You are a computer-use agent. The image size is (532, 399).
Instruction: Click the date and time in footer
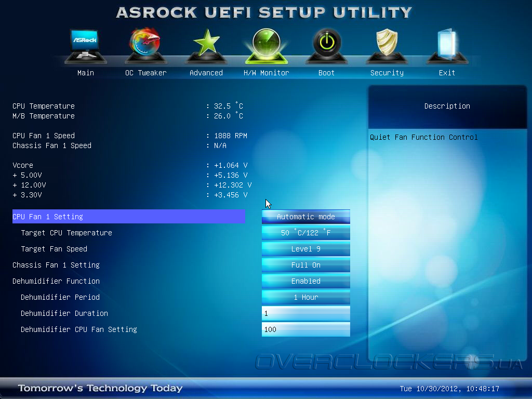pos(449,389)
